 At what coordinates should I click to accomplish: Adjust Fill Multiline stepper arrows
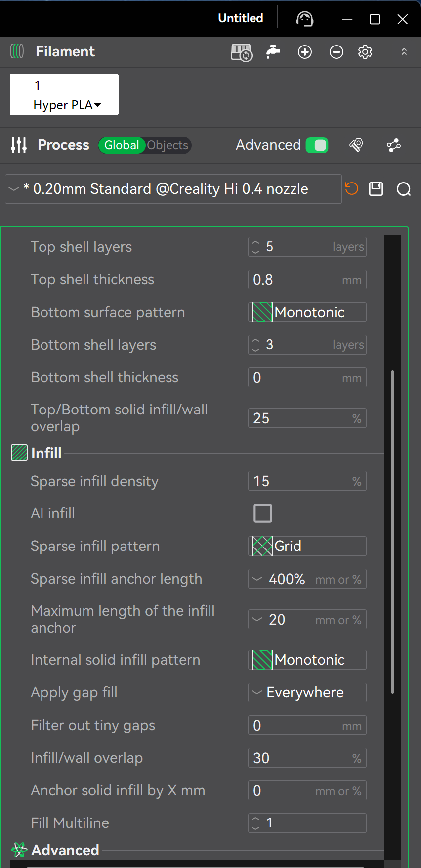[x=255, y=823]
